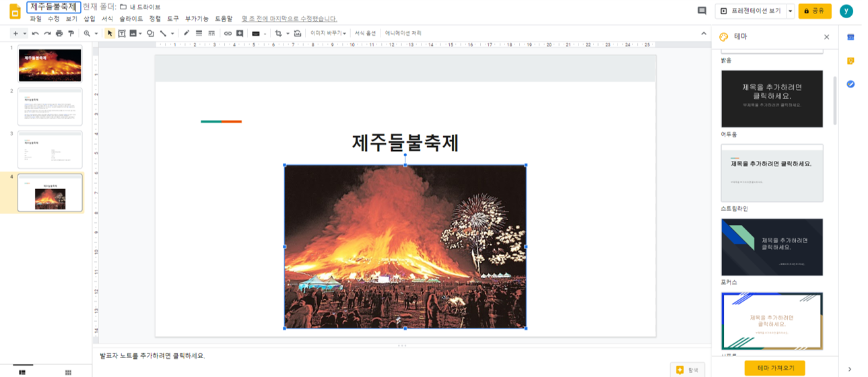
Task: Click the print icon
Action: (x=59, y=33)
